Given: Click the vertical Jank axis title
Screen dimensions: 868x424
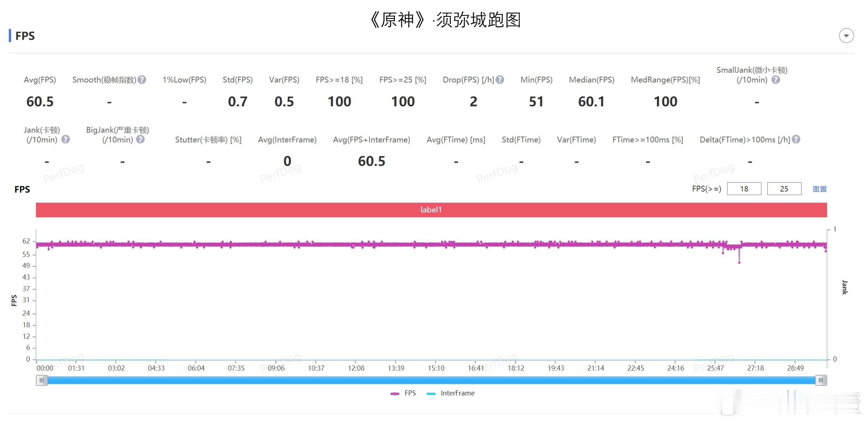Looking at the screenshot, I should click(x=844, y=287).
